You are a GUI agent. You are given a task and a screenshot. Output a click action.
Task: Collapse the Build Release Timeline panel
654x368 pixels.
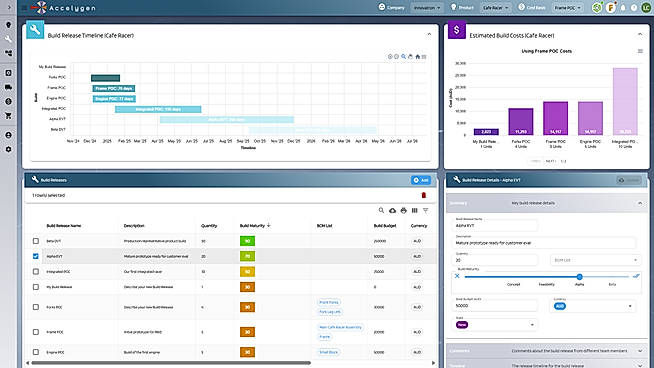tap(429, 35)
